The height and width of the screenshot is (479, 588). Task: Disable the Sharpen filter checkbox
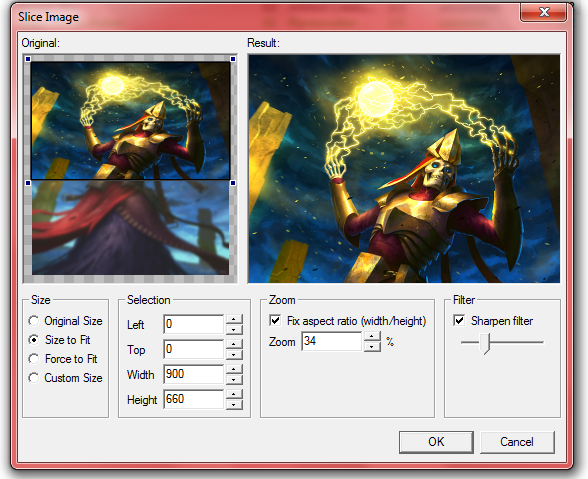click(x=459, y=320)
